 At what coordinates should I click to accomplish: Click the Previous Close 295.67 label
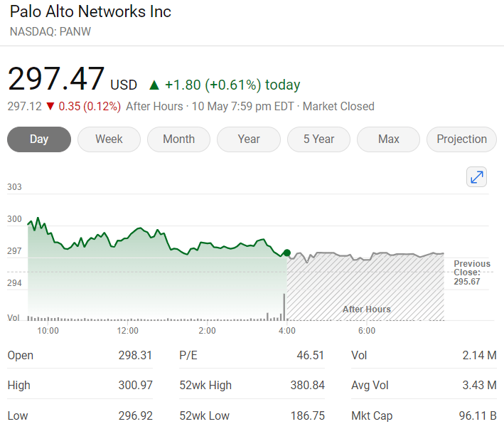click(x=472, y=272)
